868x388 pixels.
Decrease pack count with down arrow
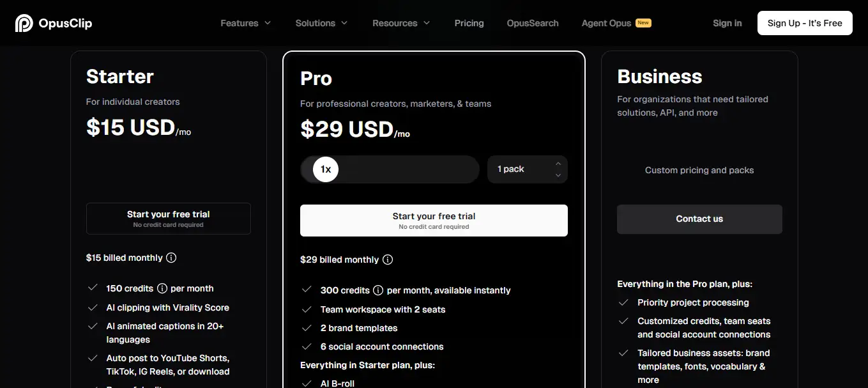(x=558, y=175)
